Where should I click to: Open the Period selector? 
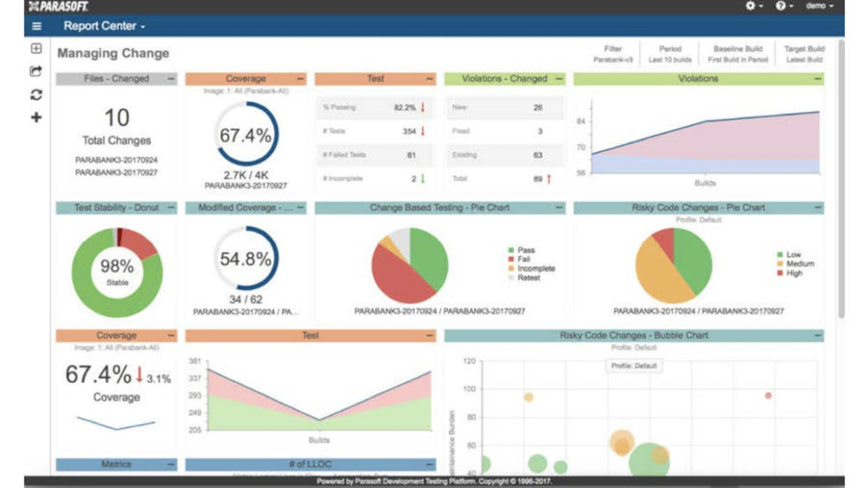point(669,54)
